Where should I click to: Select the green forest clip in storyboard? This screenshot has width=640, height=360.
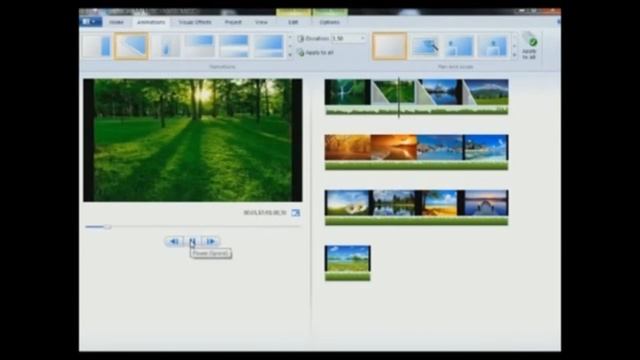tap(393, 92)
